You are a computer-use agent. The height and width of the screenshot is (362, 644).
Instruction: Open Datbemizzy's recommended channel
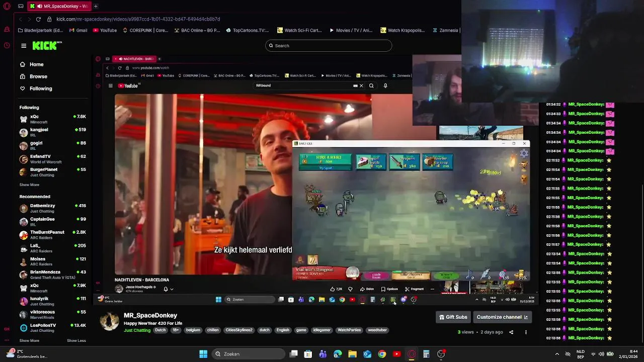pos(53,208)
